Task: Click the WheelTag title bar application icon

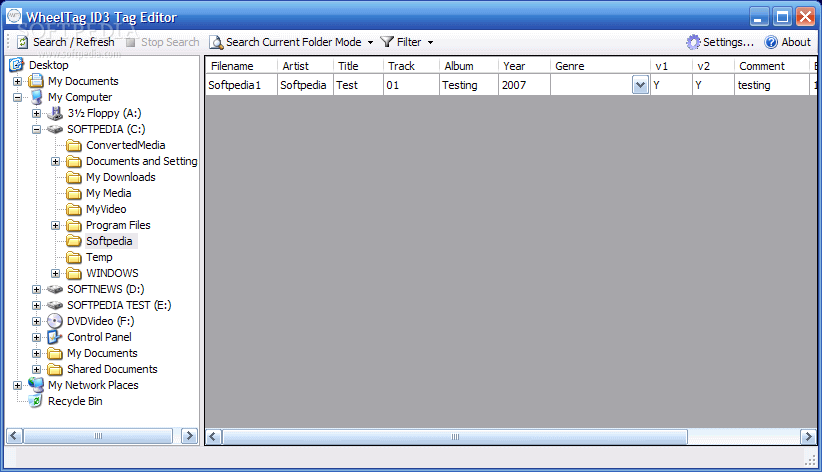Action: tap(14, 16)
